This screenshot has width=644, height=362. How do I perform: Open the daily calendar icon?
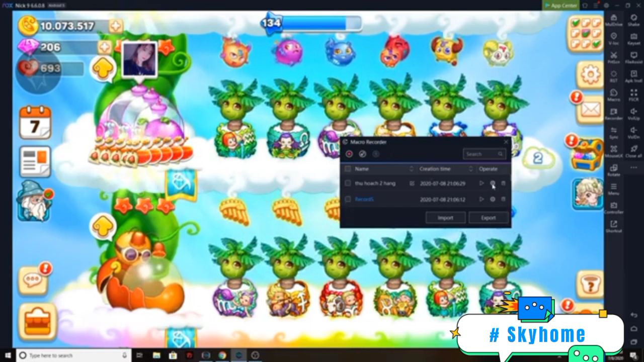click(35, 123)
